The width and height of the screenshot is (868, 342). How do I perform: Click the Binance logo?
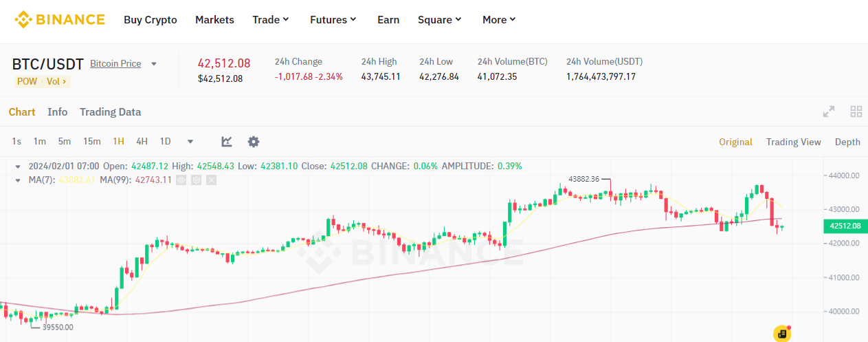coord(60,19)
